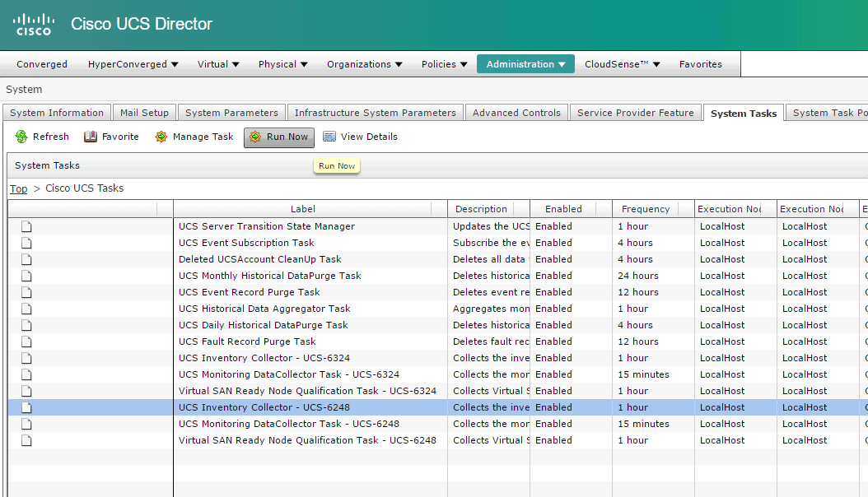Select UCS Daily Historical DataPurge Task label
This screenshot has width=868, height=497.
click(x=263, y=325)
